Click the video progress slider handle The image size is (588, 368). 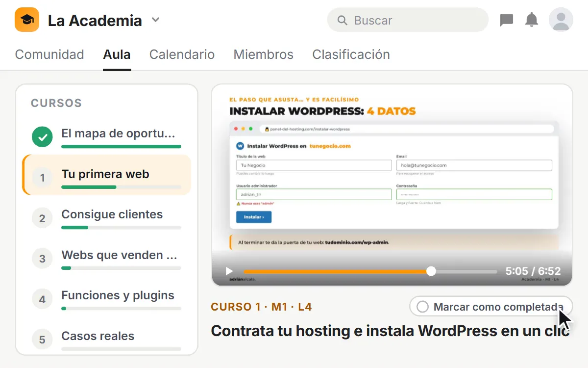tap(431, 271)
